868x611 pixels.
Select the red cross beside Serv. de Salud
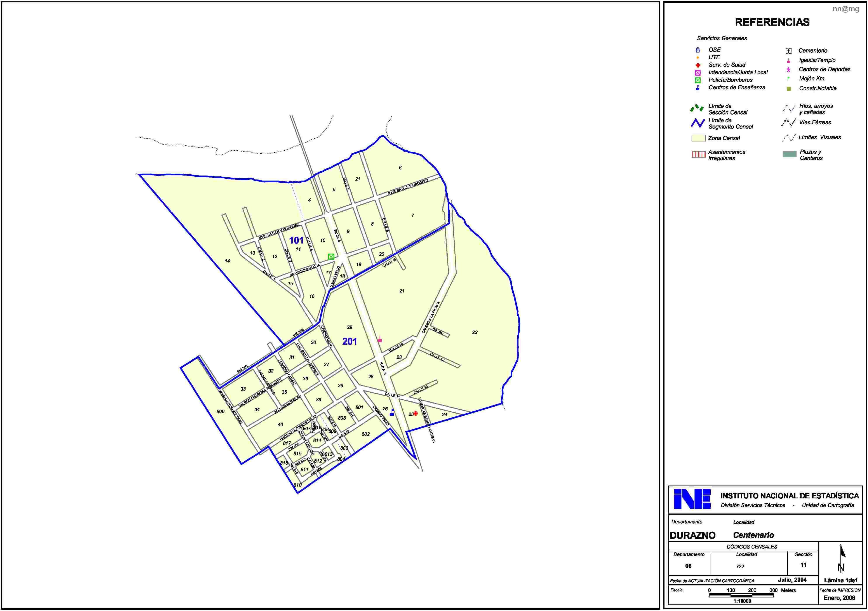(698, 65)
